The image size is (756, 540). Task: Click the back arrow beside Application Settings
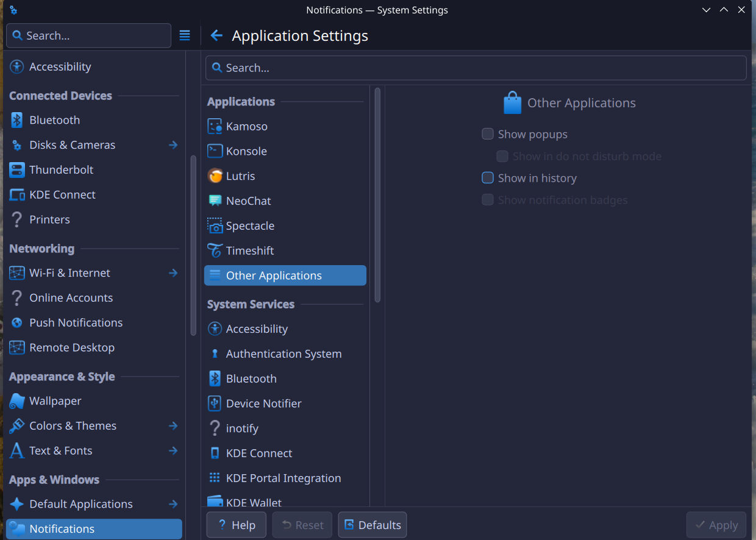(216, 36)
